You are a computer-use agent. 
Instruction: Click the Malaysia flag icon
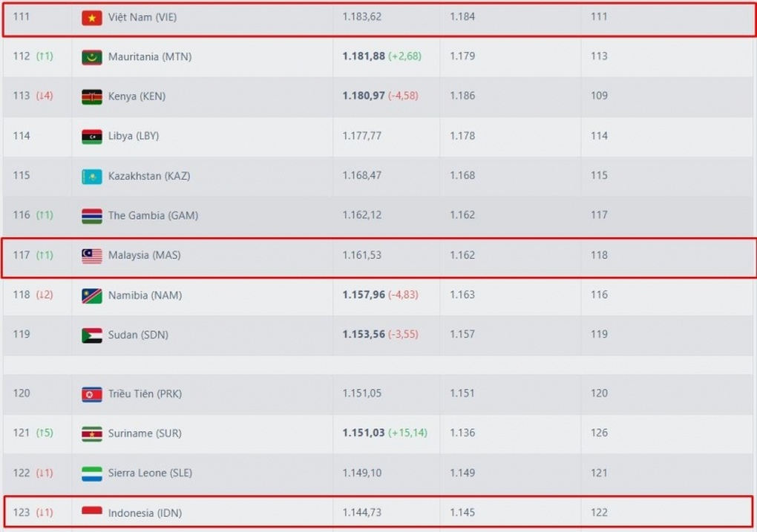(92, 256)
